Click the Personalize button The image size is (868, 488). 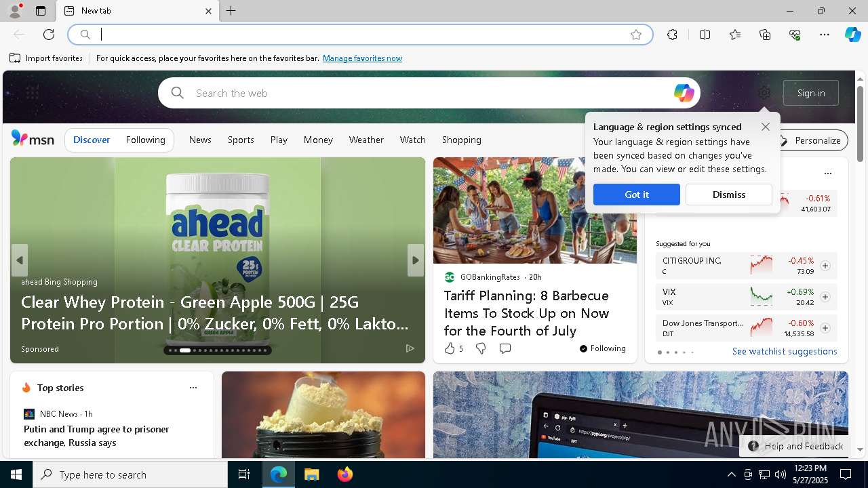[811, 140]
